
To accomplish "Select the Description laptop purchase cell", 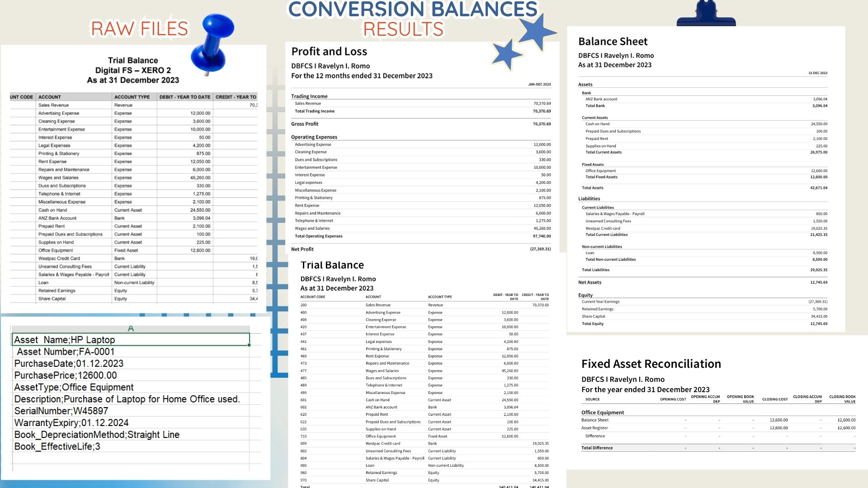I will point(131,399).
